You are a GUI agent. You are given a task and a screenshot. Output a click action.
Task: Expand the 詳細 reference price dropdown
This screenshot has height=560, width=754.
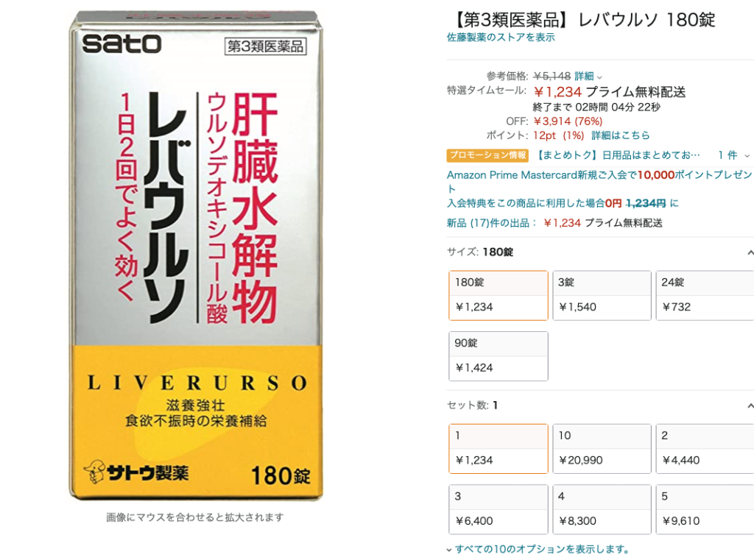[588, 77]
